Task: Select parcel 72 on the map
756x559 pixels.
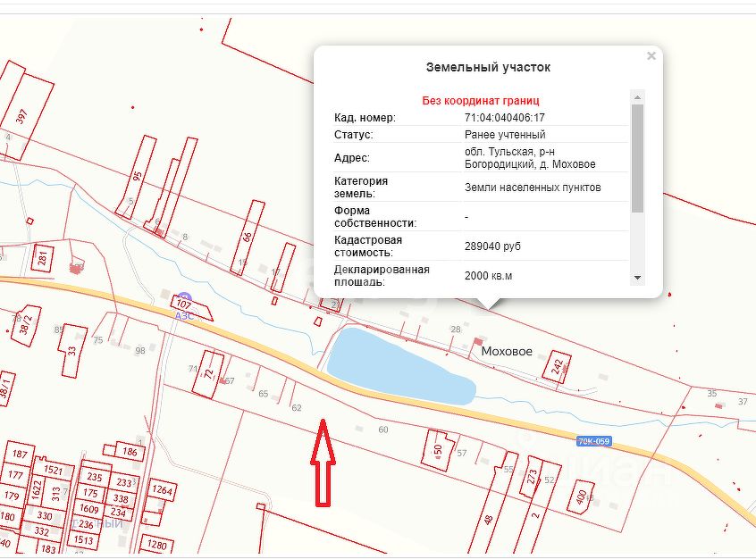Action: point(208,373)
